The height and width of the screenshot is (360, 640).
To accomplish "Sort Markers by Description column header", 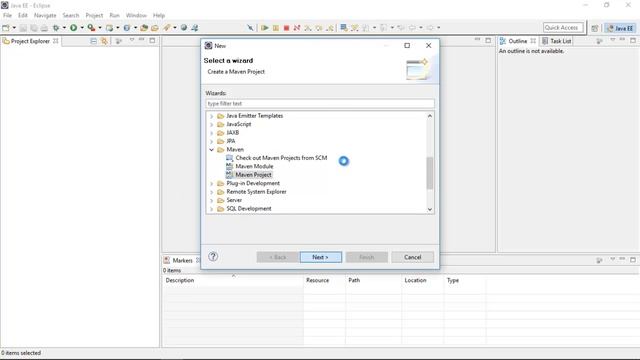I will (x=233, y=280).
